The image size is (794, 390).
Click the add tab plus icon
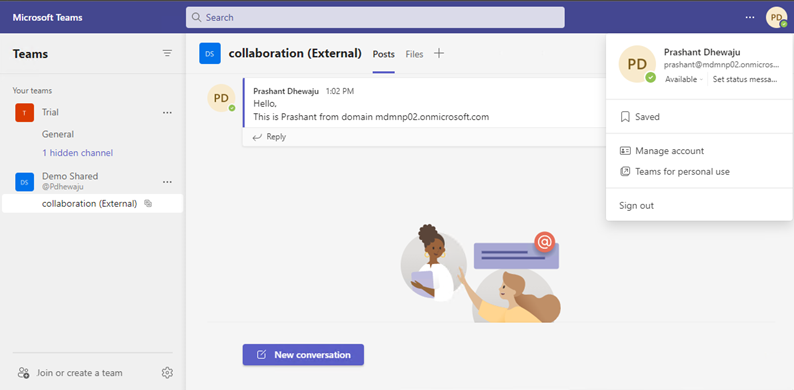pyautogui.click(x=439, y=53)
